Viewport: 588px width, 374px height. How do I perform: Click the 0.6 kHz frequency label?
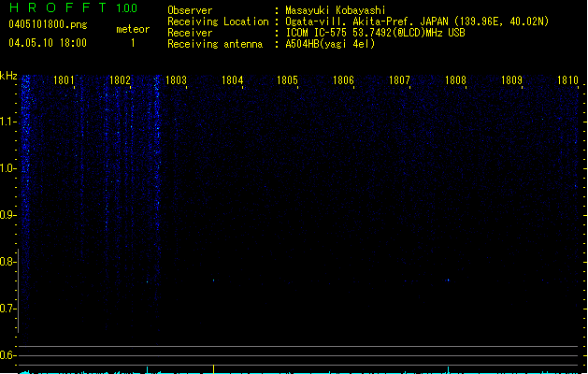(x=7, y=355)
